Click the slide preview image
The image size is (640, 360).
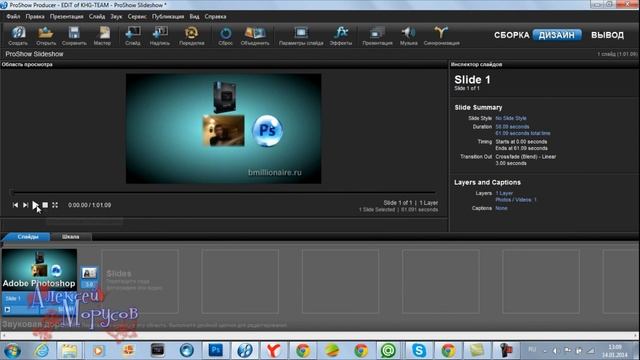point(223,129)
